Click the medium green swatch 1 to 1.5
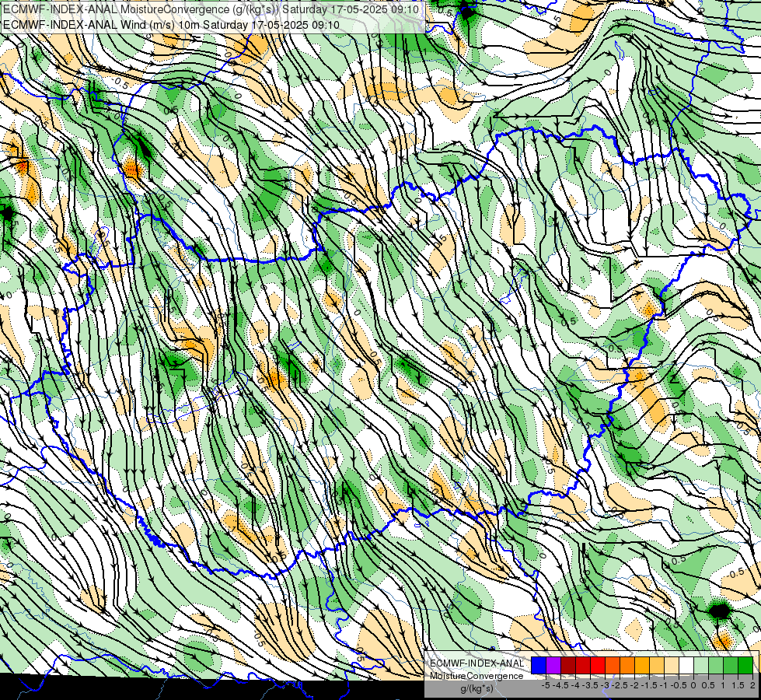Viewport: 761px width, 700px height. 731,666
